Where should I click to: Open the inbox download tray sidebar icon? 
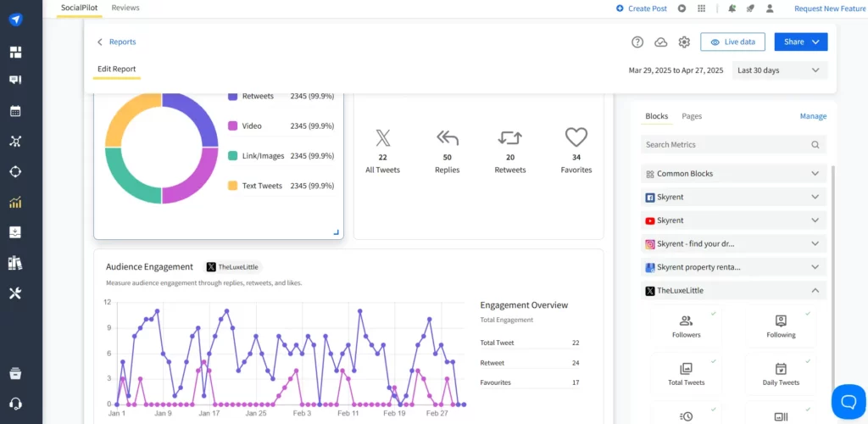click(15, 232)
